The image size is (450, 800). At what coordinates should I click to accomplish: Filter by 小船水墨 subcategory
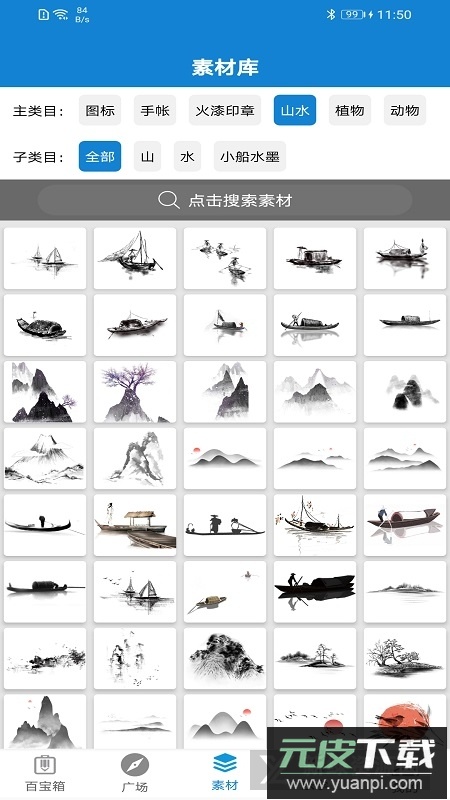[x=250, y=156]
